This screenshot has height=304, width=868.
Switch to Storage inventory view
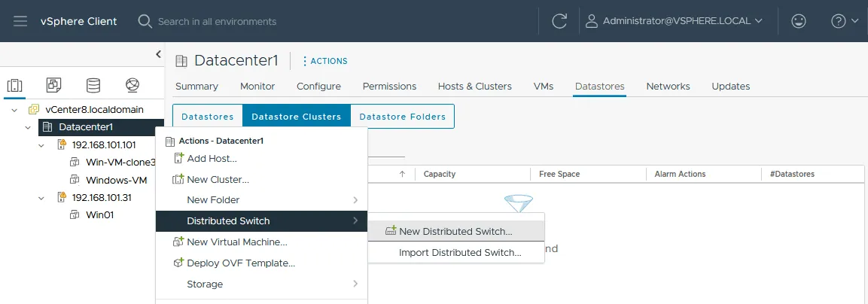click(93, 85)
